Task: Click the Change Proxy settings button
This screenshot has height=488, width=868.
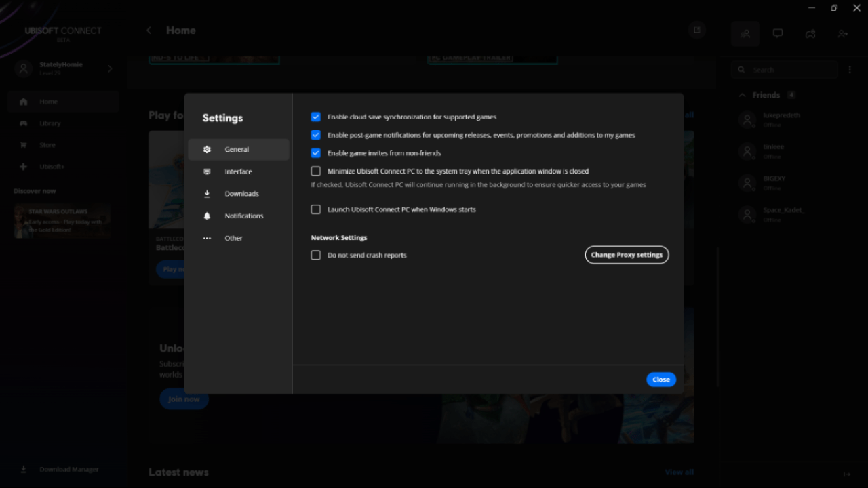Action: (627, 255)
